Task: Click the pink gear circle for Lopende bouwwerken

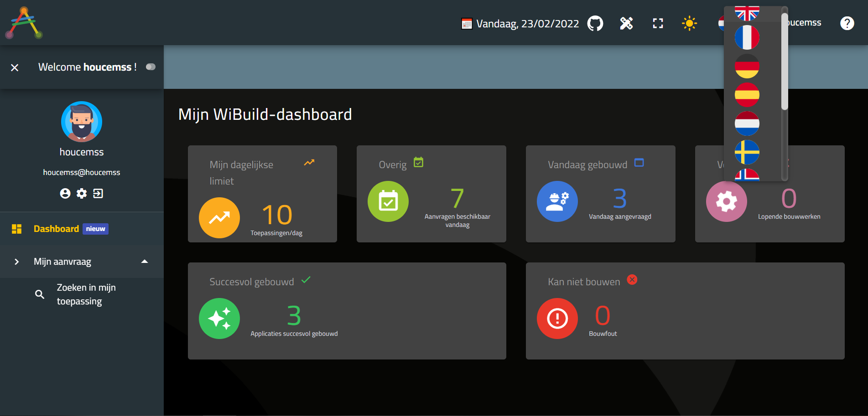Action: 727,201
